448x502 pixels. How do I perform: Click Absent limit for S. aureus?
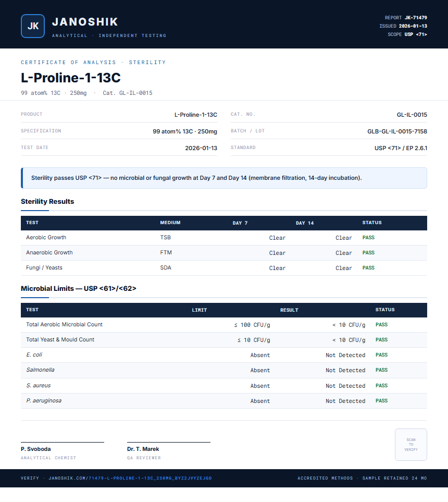click(x=260, y=386)
